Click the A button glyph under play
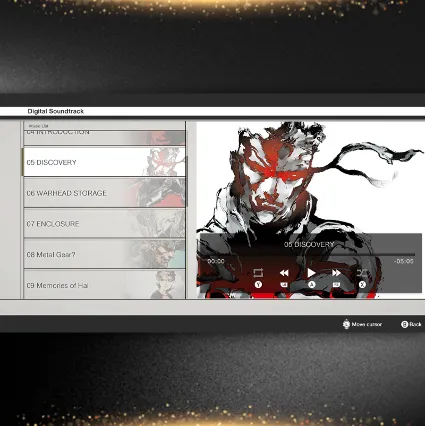Viewport: 425px width, 426px height. click(312, 285)
